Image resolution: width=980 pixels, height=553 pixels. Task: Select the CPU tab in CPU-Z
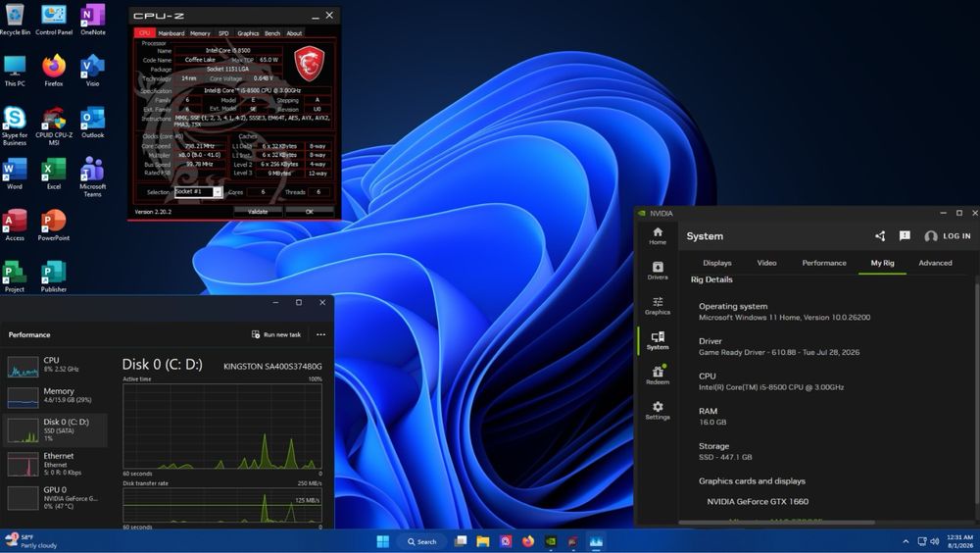point(144,33)
